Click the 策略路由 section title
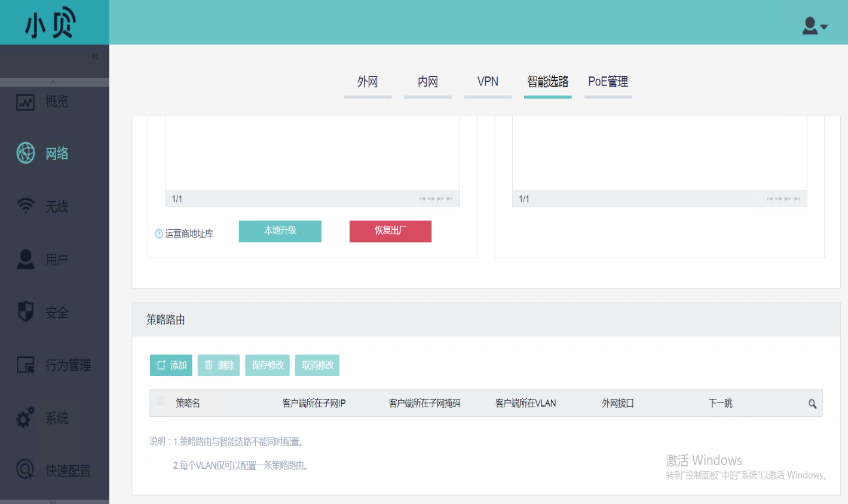The width and height of the screenshot is (848, 504). pyautogui.click(x=166, y=320)
